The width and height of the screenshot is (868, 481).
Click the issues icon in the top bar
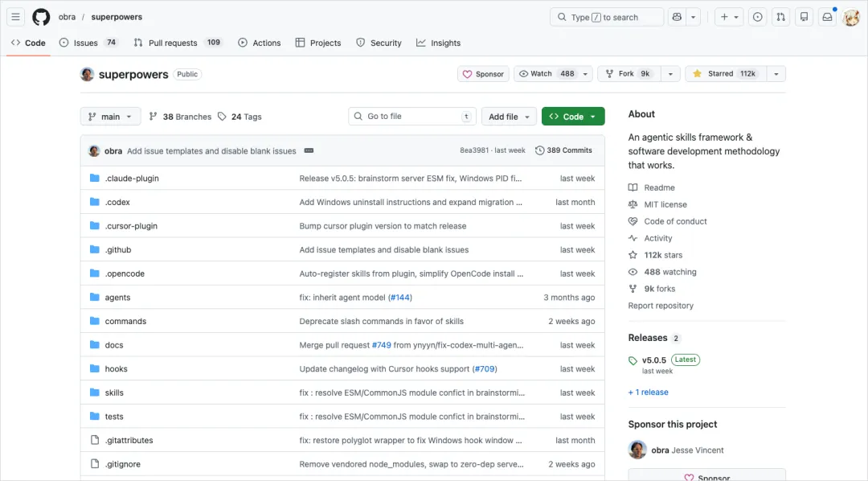(x=757, y=16)
